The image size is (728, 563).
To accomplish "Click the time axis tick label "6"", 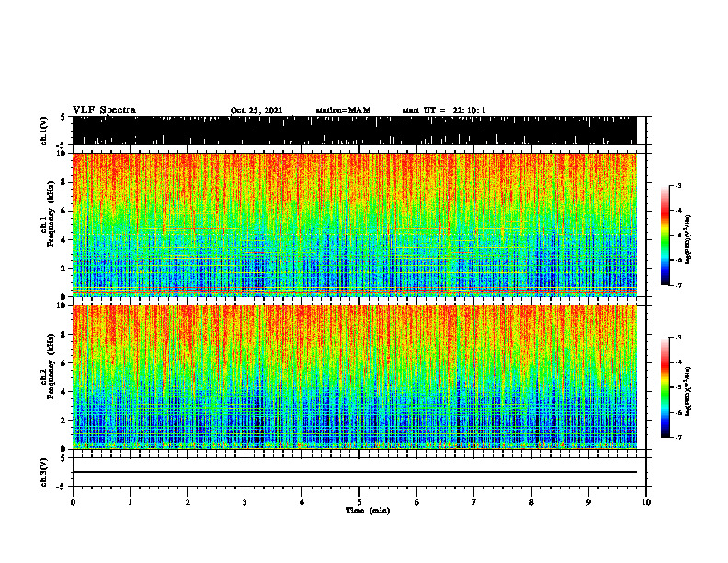I will coord(417,502).
